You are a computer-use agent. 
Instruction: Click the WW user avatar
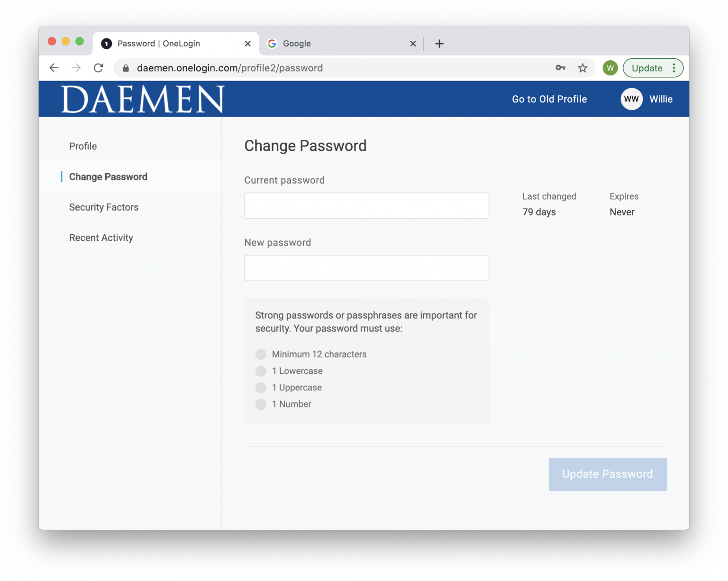pos(631,99)
